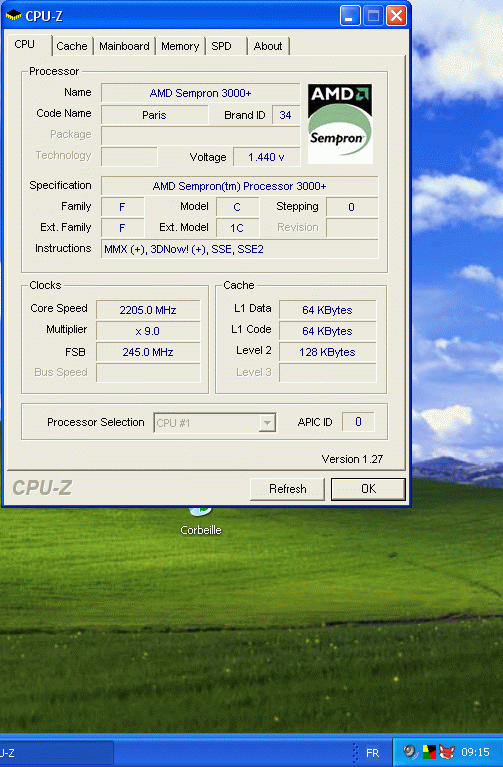The image size is (503, 767).
Task: Switch to the Cache tab
Action: 71,46
